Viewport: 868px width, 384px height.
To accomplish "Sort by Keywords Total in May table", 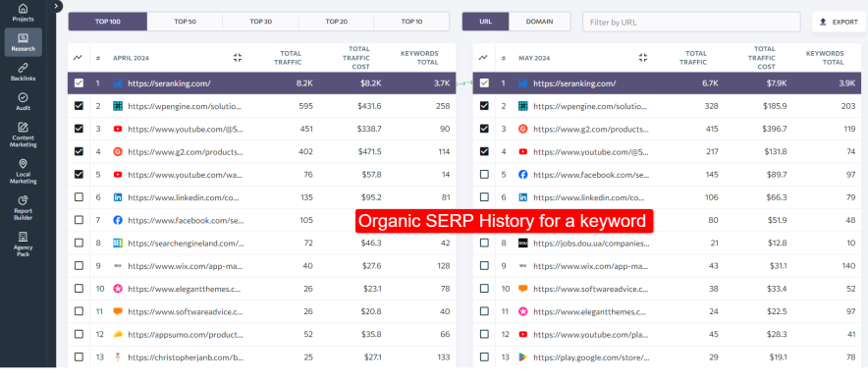I will (825, 58).
